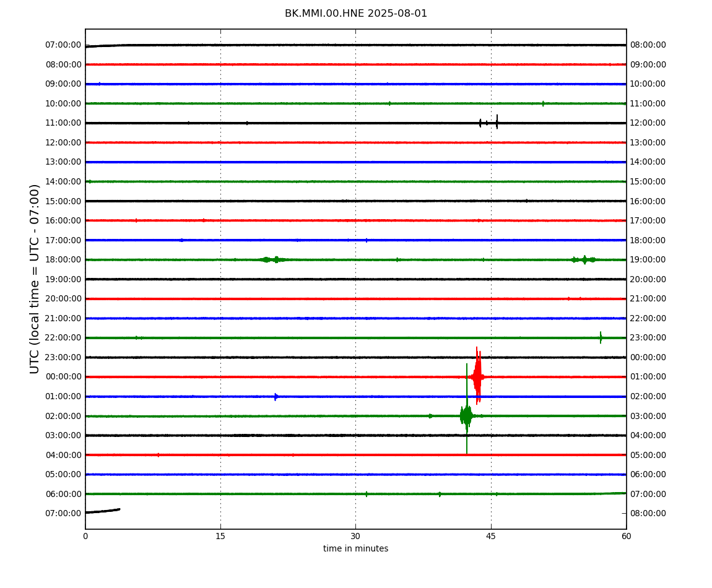Image resolution: width=712 pixels, height=588 pixels.
Task: Click the large red seismic burst on the 00:00:00 trace
Action: (x=477, y=376)
